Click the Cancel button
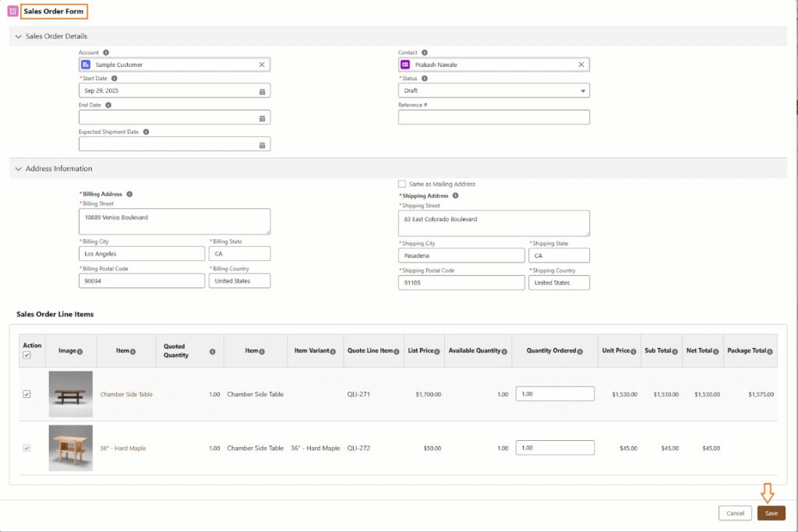The image size is (798, 532). pyautogui.click(x=735, y=513)
